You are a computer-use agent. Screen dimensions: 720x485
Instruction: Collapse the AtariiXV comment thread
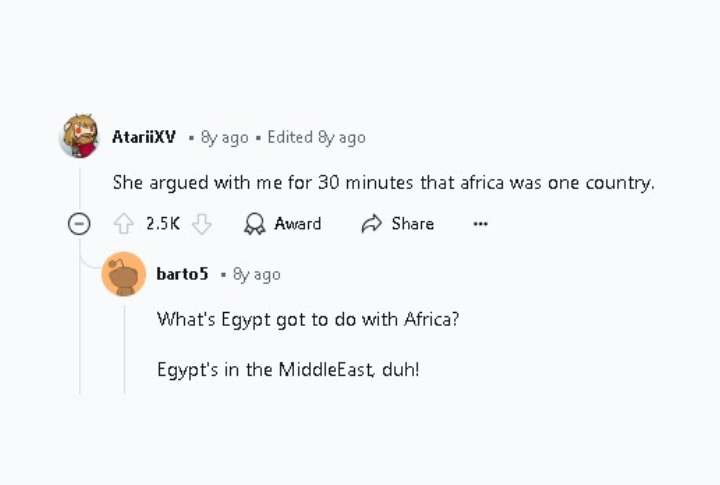79,224
